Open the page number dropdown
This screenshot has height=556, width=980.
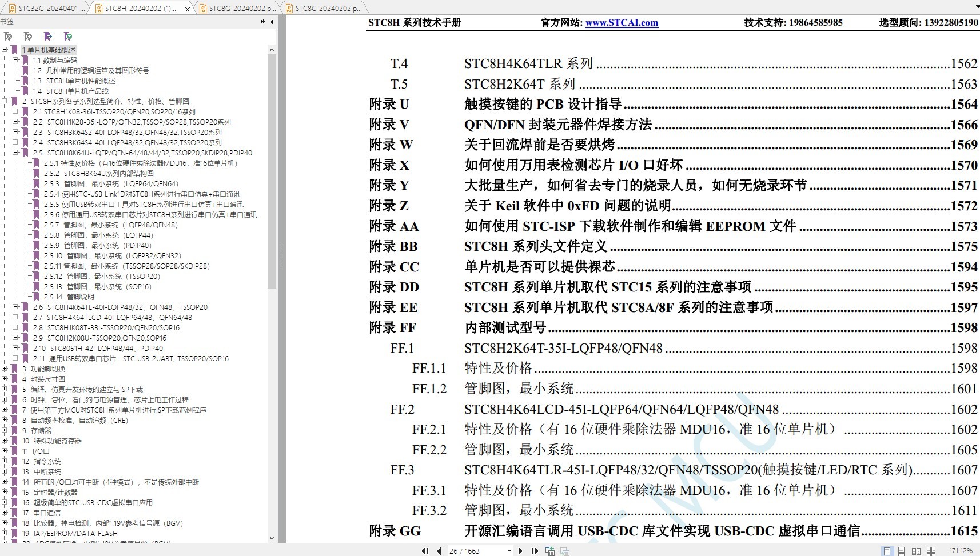pos(509,551)
